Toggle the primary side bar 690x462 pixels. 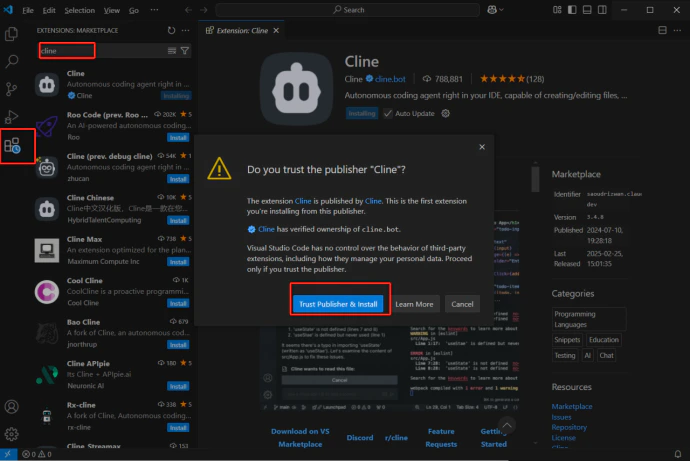pyautogui.click(x=572, y=10)
